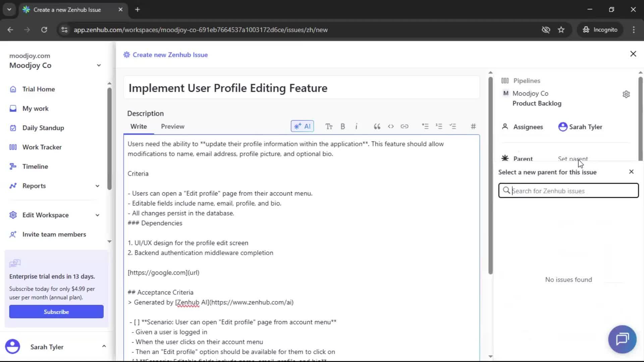Screen dimensions: 644x362
Task: Toggle bold formatting
Action: pos(343,126)
